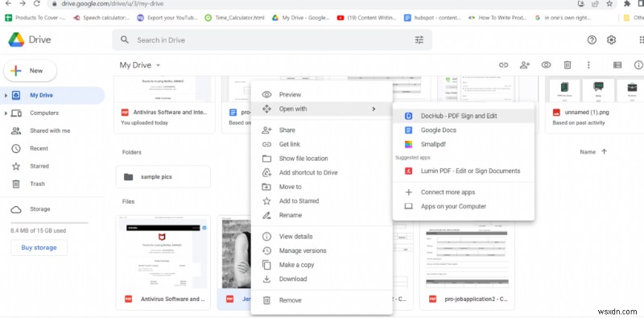
Task: Click the browser forward arrow
Action: coord(23,3)
